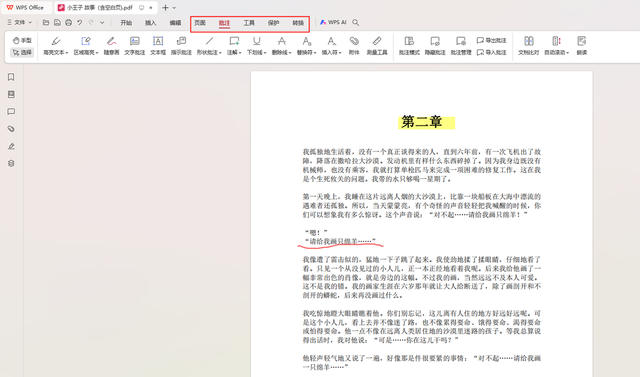Click the highlighted heading 第二章

click(x=422, y=122)
